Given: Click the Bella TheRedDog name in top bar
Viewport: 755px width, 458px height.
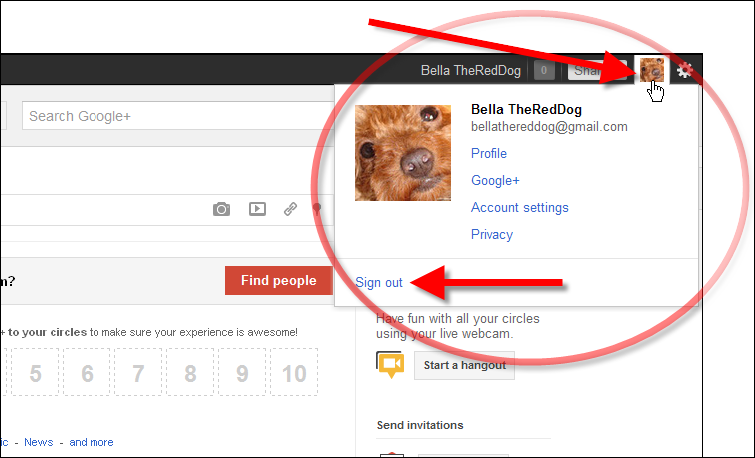Looking at the screenshot, I should click(x=470, y=70).
